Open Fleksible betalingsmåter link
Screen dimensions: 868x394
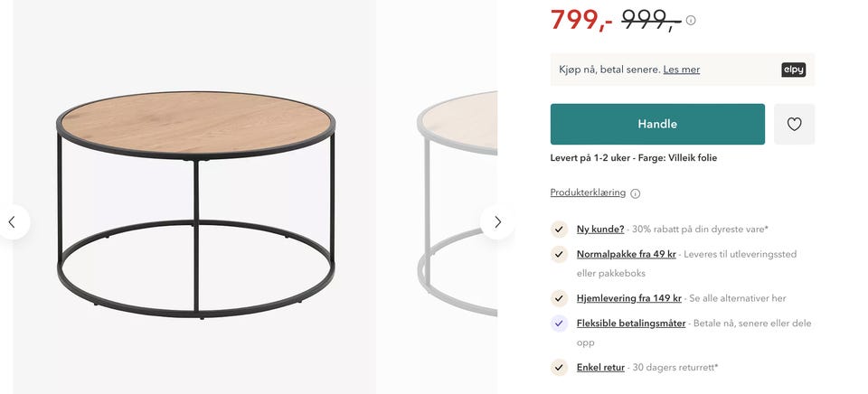pos(630,324)
